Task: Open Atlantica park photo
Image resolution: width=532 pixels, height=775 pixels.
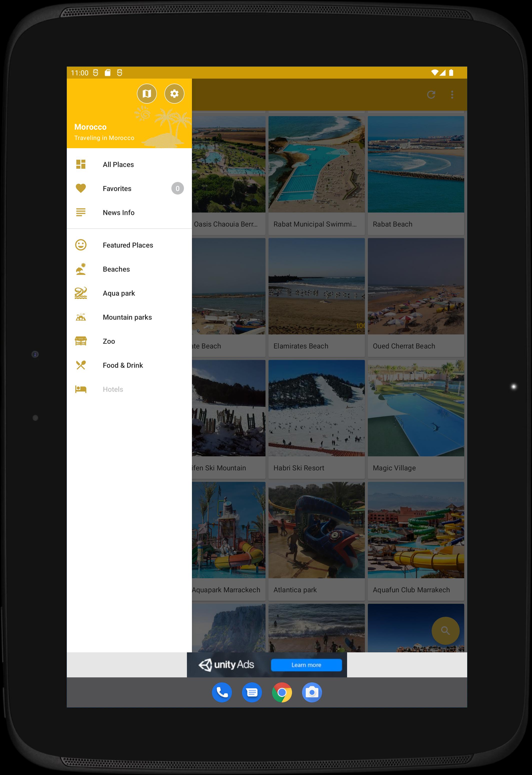Action: (x=316, y=530)
